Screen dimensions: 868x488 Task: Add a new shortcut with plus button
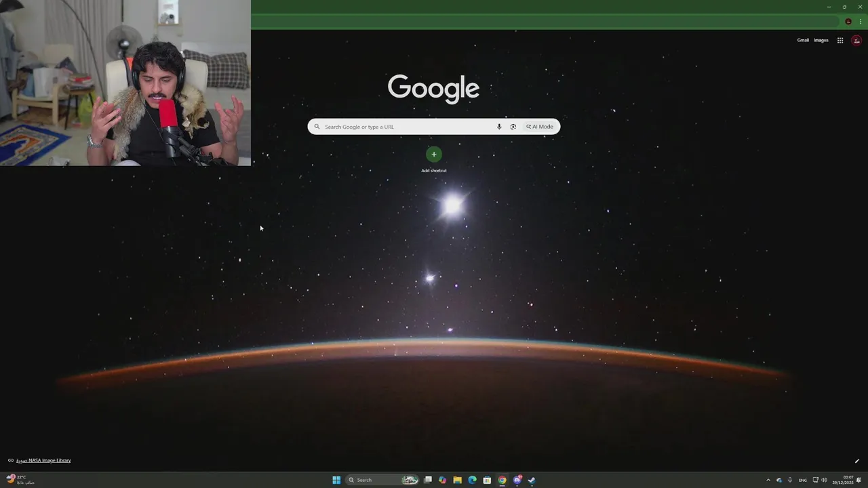(434, 155)
